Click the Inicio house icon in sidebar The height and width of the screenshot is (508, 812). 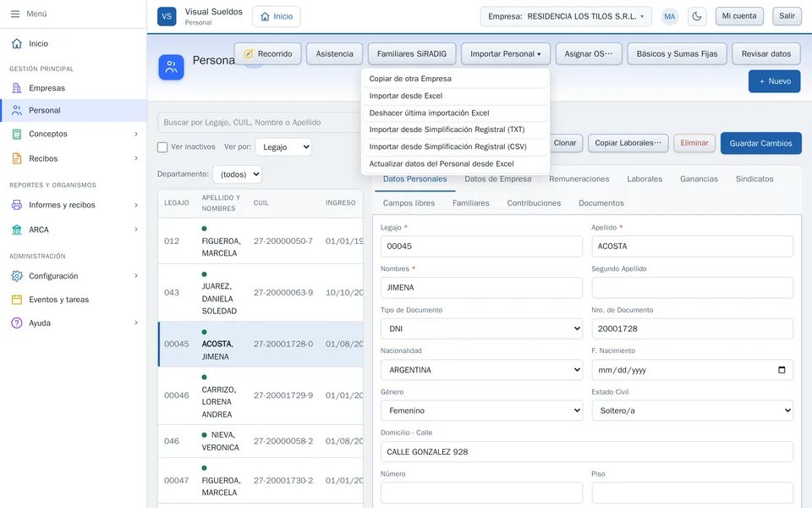pyautogui.click(x=17, y=43)
